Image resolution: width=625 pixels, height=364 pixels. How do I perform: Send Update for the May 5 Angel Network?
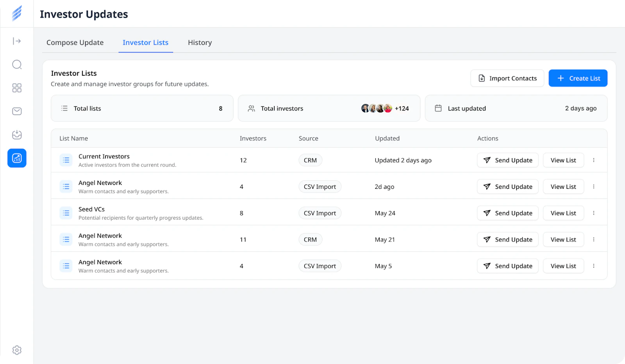click(x=507, y=266)
